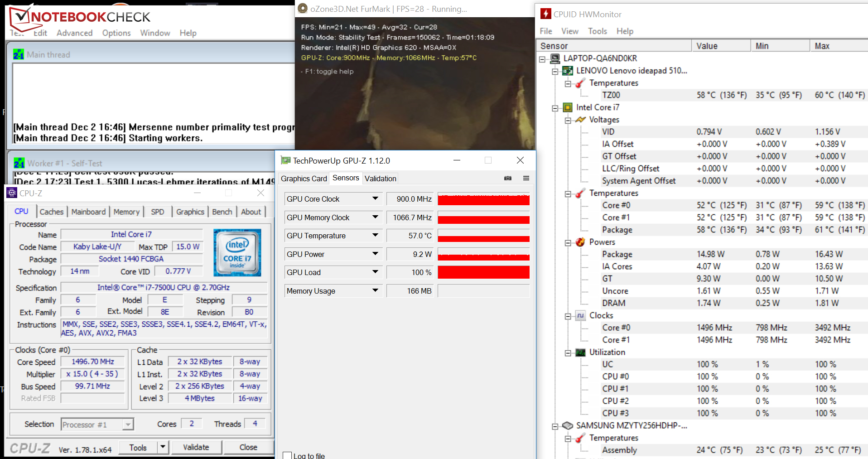Open the GPU Temperature sensor dropdown
This screenshot has height=459, width=868.
pos(375,235)
